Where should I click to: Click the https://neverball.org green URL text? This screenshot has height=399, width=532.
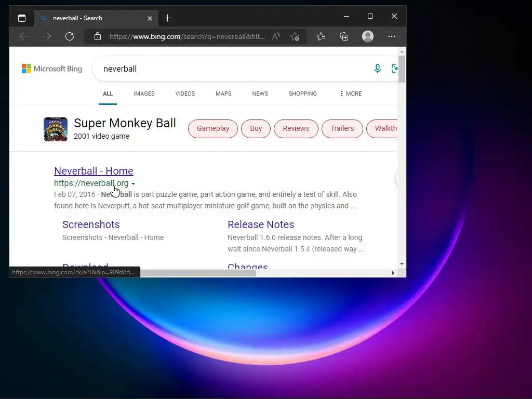click(x=91, y=183)
